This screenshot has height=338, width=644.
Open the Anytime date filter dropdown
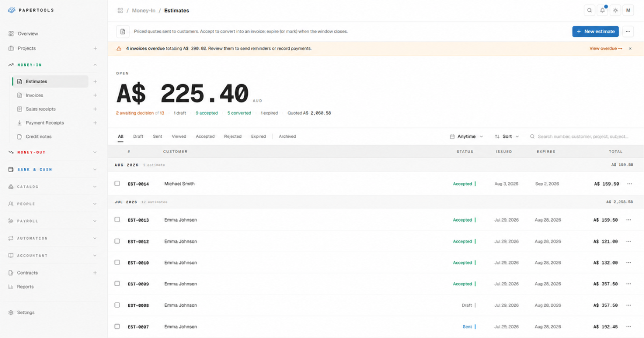pos(466,136)
